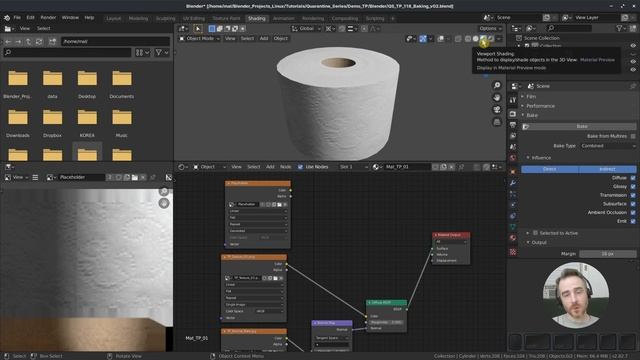Open the Edit menu

tap(31, 18)
